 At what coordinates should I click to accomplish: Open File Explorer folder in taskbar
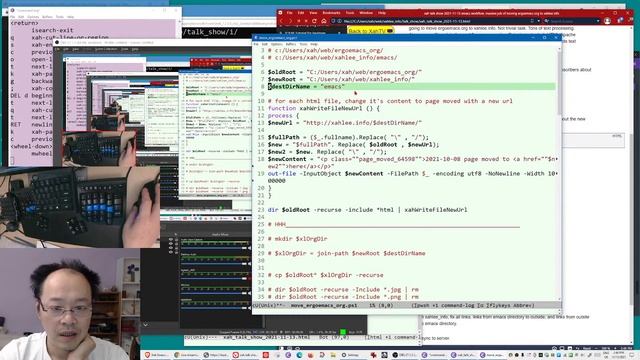(x=333, y=355)
